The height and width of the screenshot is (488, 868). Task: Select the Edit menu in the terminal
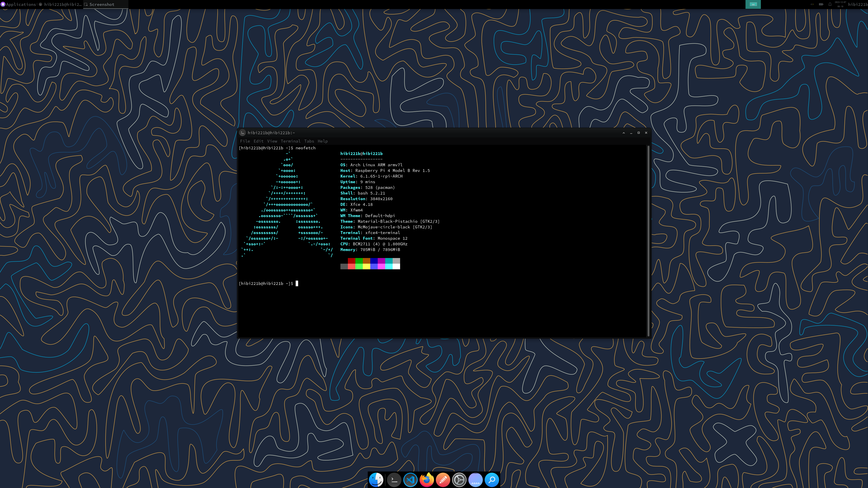pos(259,141)
